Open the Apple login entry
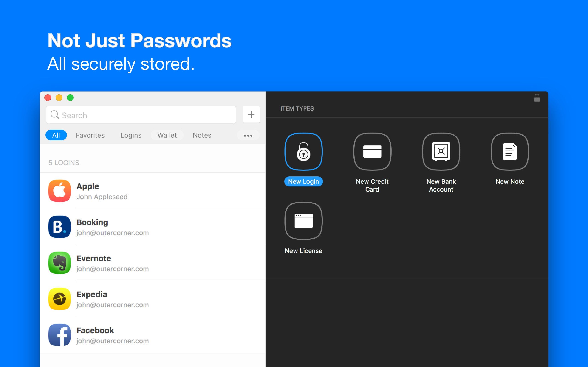The width and height of the screenshot is (588, 367). (153, 191)
